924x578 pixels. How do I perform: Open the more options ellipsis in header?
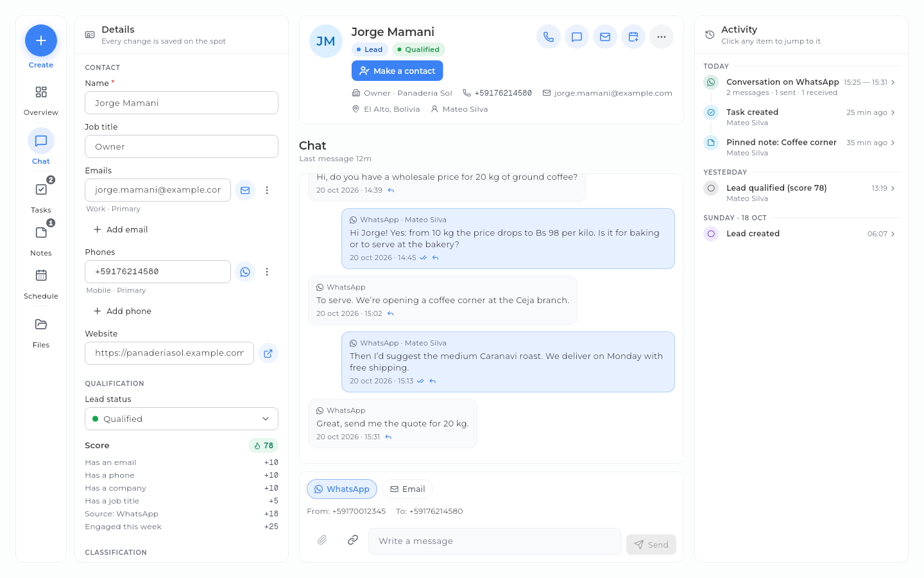(662, 37)
